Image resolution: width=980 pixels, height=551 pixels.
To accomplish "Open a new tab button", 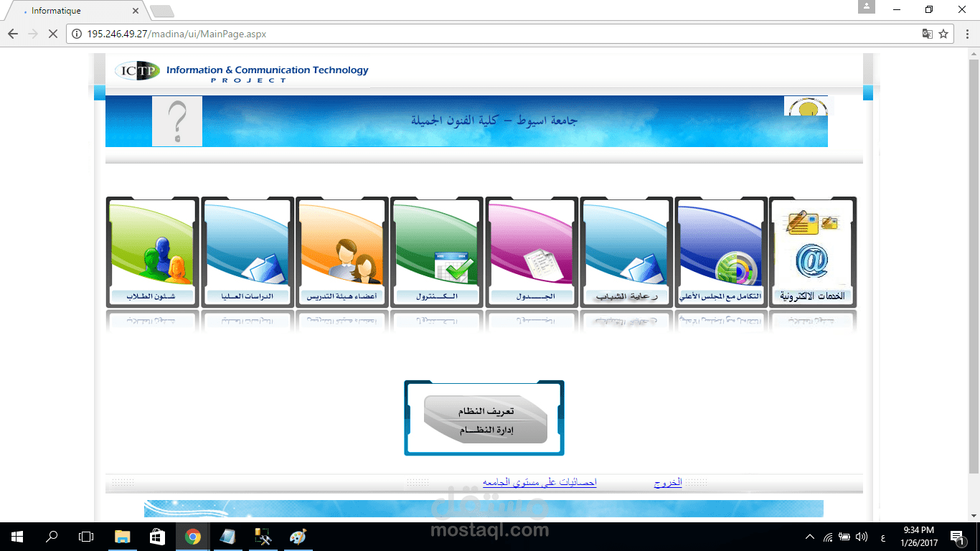I will pos(162,11).
